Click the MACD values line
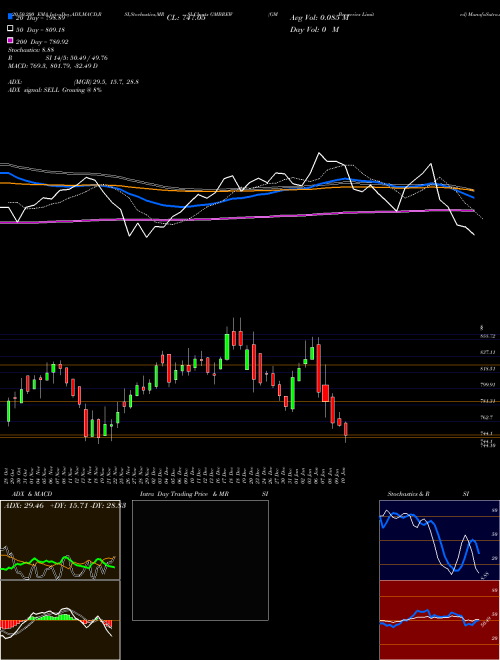 [53, 66]
